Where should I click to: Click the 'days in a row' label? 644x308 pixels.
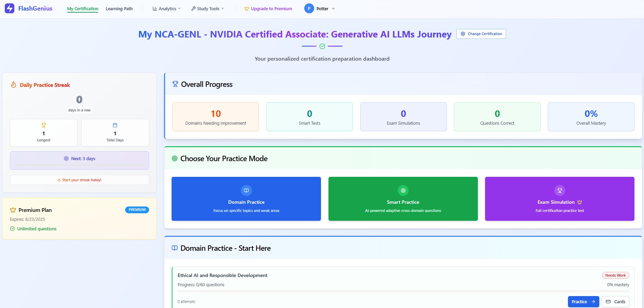pos(79,110)
